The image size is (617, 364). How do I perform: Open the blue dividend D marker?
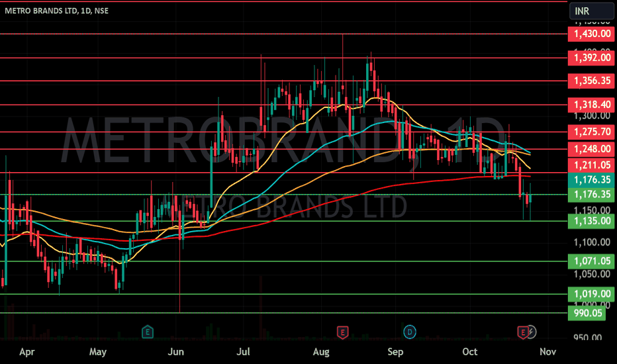[x=410, y=332]
